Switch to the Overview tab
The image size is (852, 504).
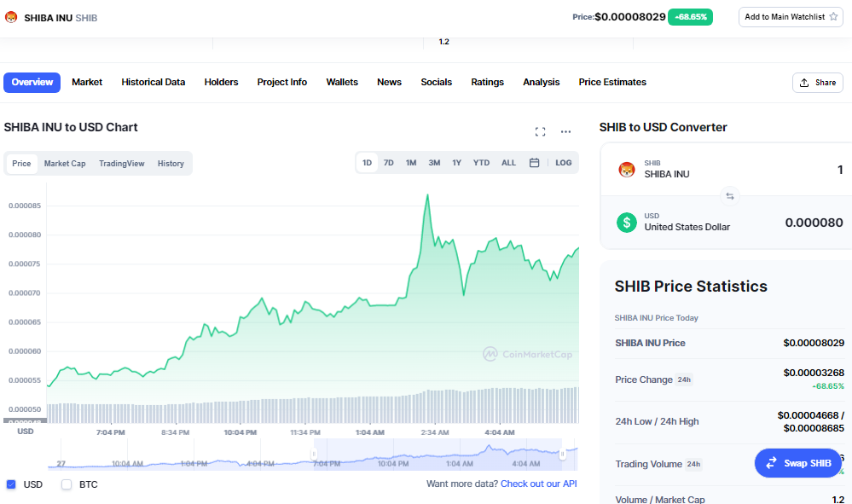(32, 82)
